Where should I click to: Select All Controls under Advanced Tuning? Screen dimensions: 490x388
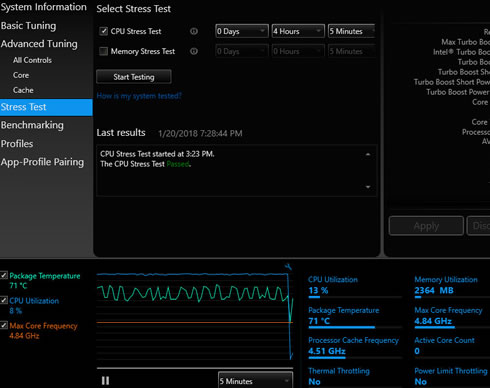(32, 60)
